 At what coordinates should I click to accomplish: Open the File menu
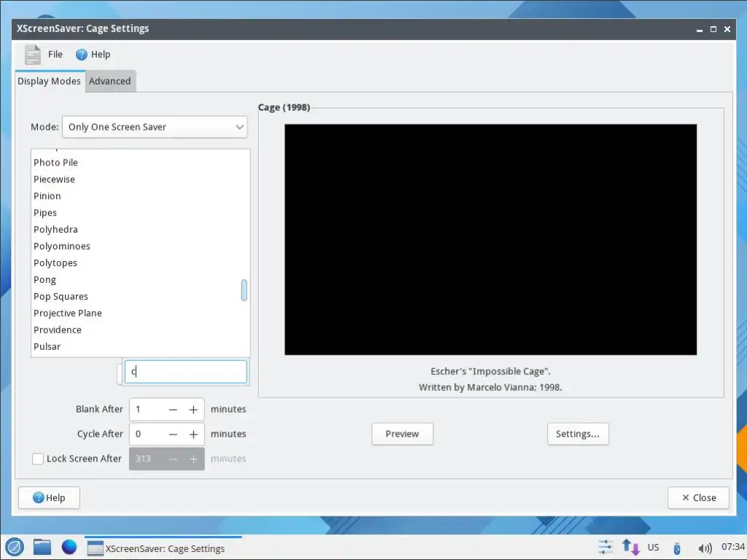coord(55,54)
